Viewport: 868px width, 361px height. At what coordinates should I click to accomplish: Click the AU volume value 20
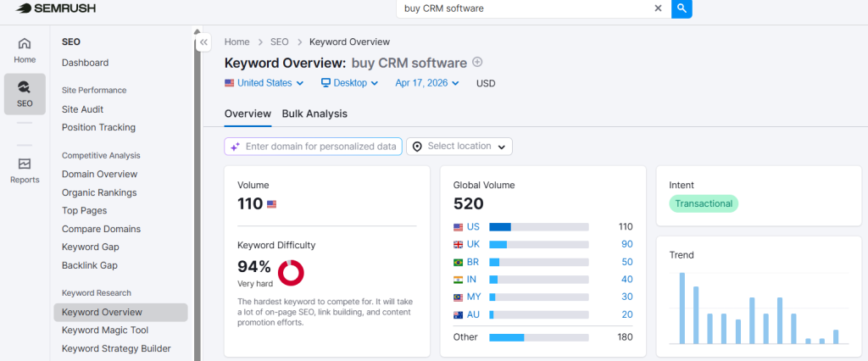point(626,314)
